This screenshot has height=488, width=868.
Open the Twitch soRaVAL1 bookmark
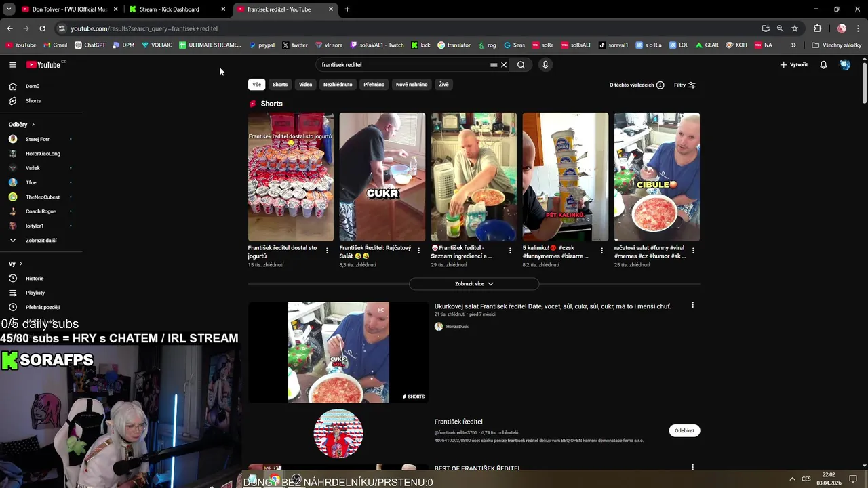[x=377, y=45]
